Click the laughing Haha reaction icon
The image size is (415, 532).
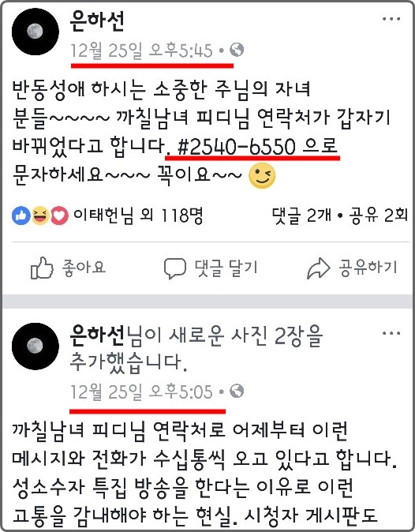[40, 215]
